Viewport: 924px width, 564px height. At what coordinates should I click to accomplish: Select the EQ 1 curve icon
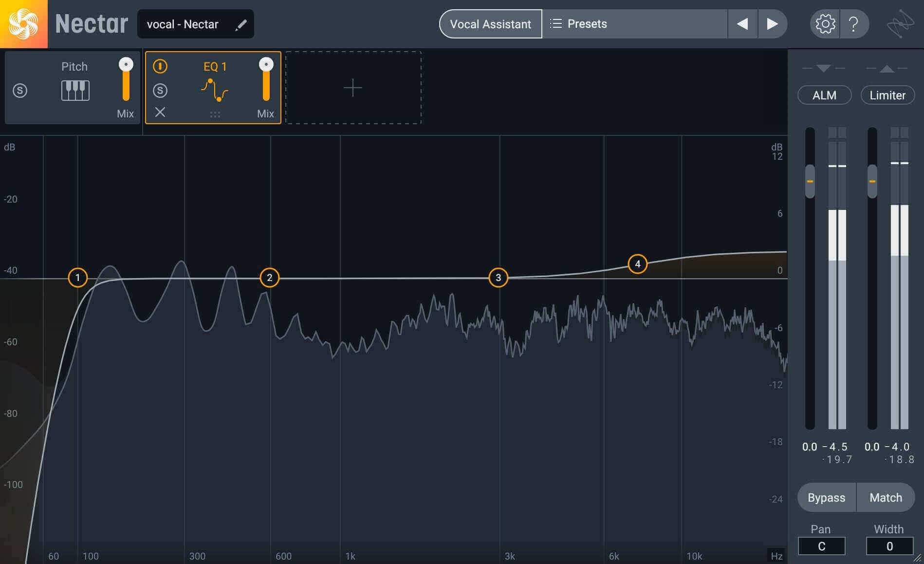pos(215,90)
